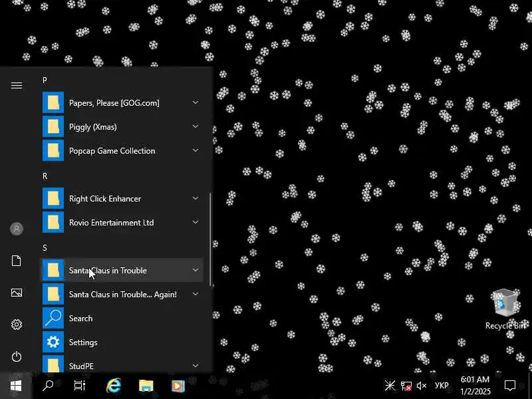Jump to letter S section header
Image resolution: width=532 pixels, height=399 pixels.
[x=45, y=247]
